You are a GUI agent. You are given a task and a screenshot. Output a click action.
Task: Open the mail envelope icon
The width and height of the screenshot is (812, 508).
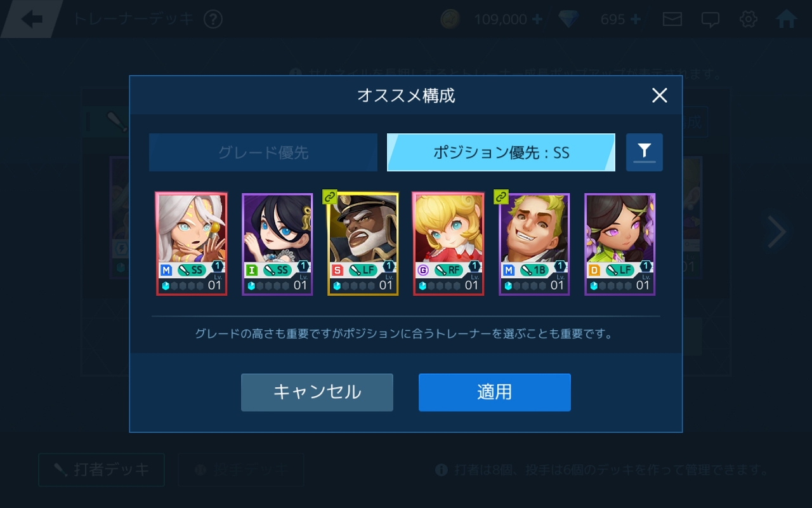click(672, 19)
